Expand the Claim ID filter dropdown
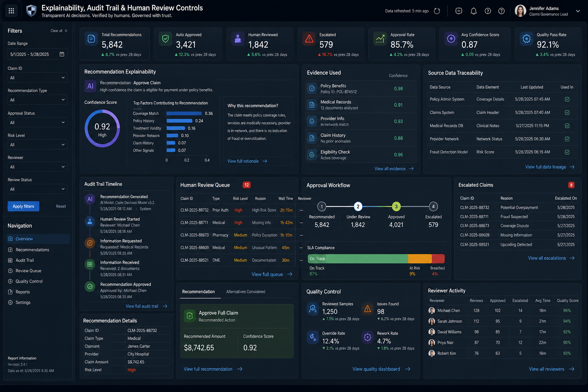This screenshot has height=392, width=588. tap(38, 78)
